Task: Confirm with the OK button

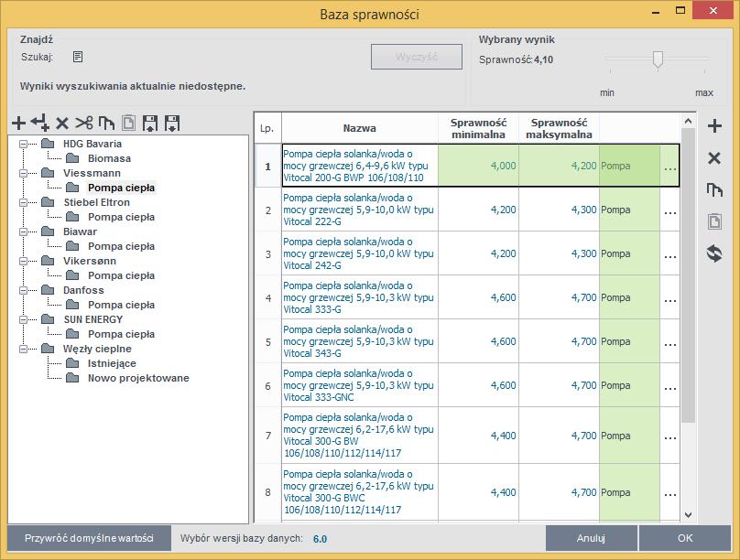Action: (x=685, y=538)
